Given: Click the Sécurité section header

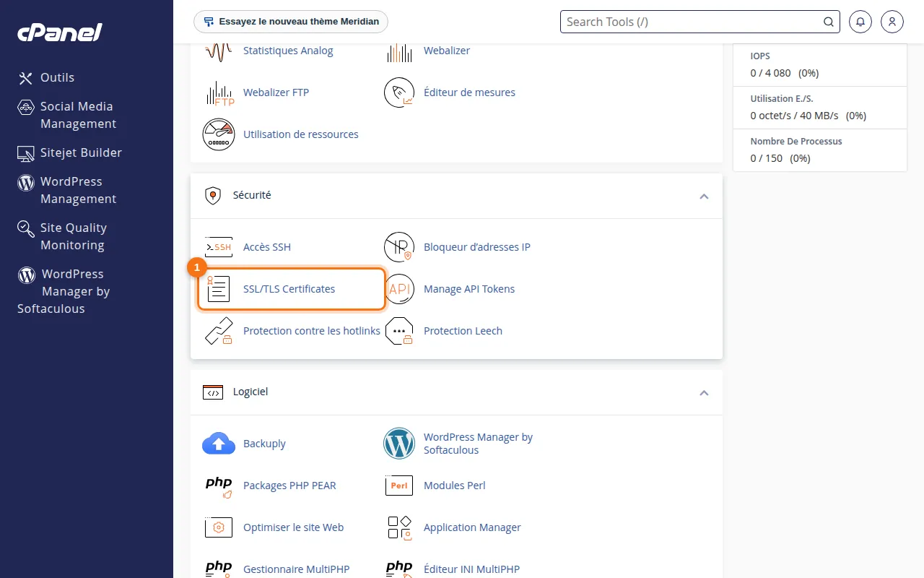Looking at the screenshot, I should [x=456, y=196].
